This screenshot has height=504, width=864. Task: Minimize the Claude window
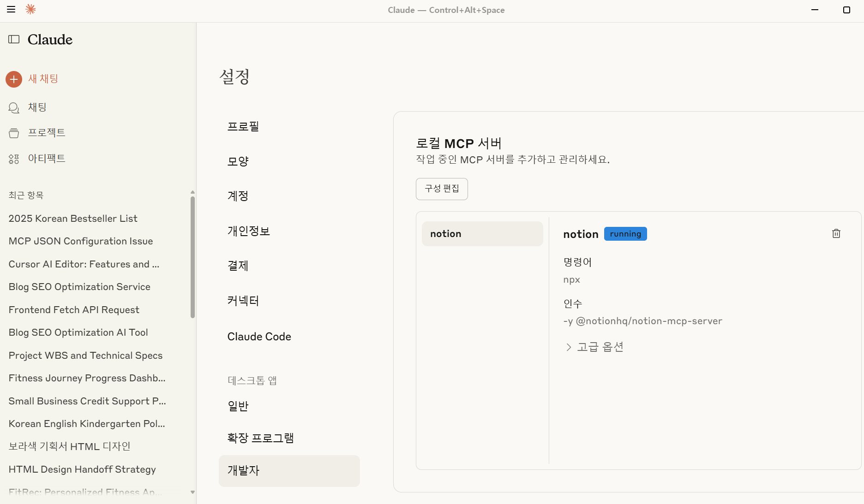[x=815, y=10]
